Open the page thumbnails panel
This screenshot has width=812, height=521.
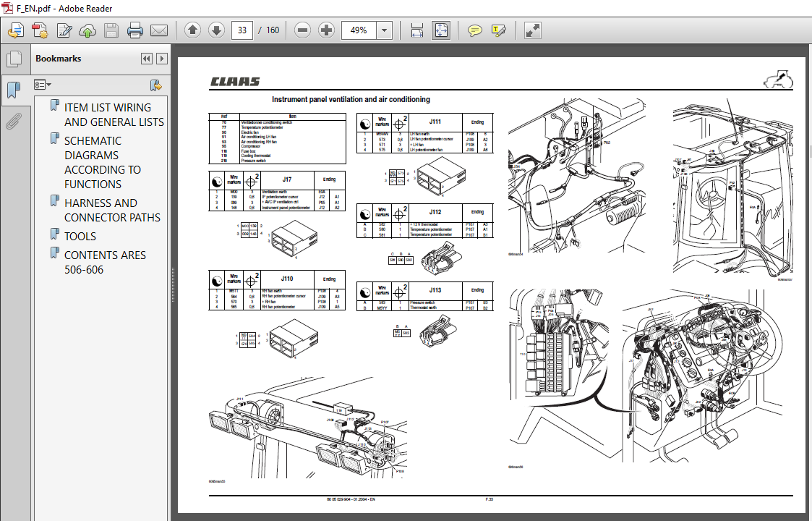tap(14, 59)
